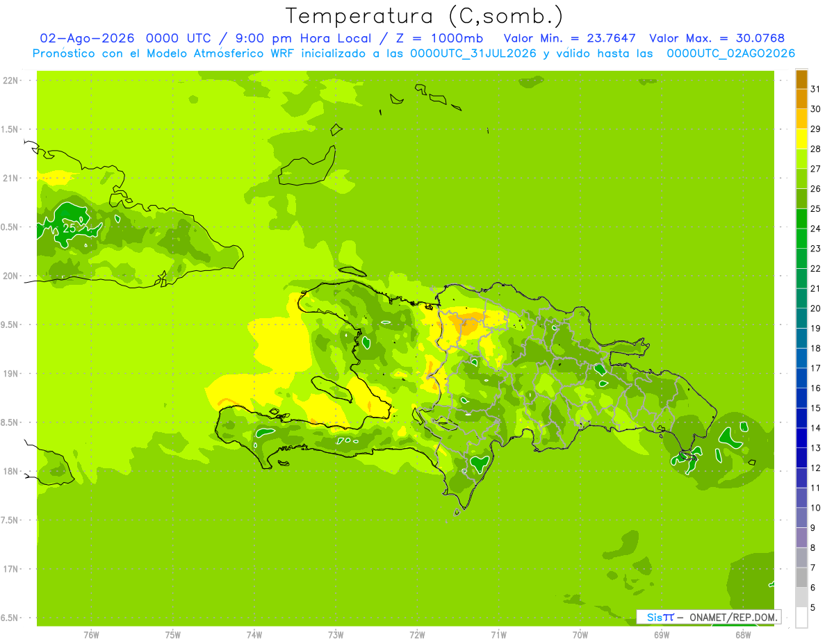The image size is (834, 644).
Task: Click the legend value "28"
Action: pyautogui.click(x=816, y=149)
